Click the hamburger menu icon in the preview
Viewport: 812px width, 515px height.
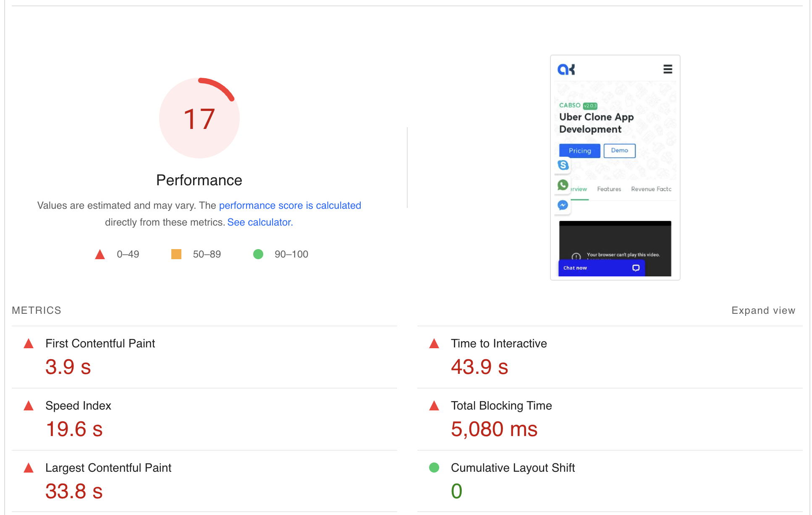pos(667,69)
